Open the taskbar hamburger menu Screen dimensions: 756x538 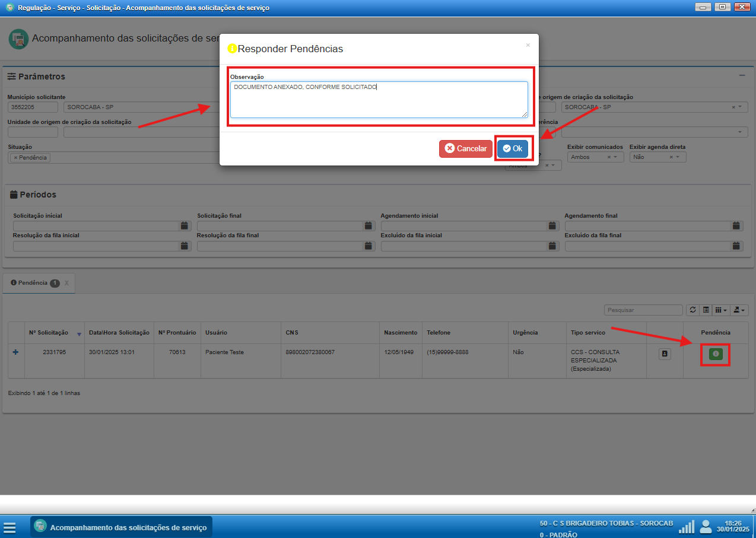click(x=9, y=527)
